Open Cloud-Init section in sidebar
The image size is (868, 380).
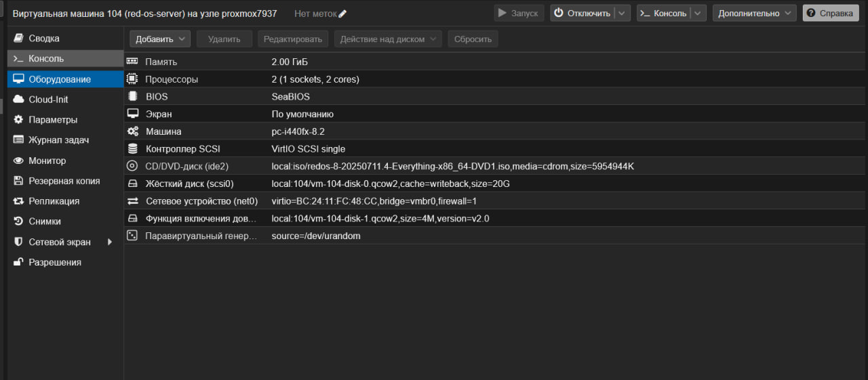point(48,100)
